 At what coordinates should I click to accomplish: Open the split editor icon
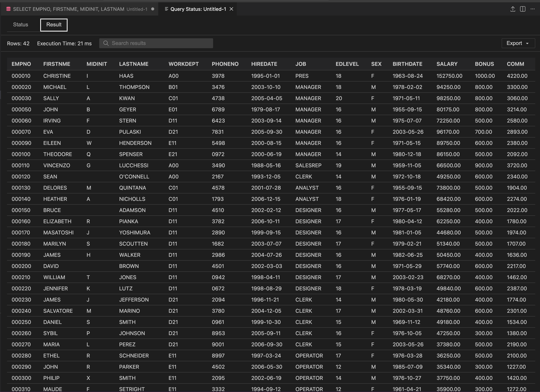coord(523,9)
